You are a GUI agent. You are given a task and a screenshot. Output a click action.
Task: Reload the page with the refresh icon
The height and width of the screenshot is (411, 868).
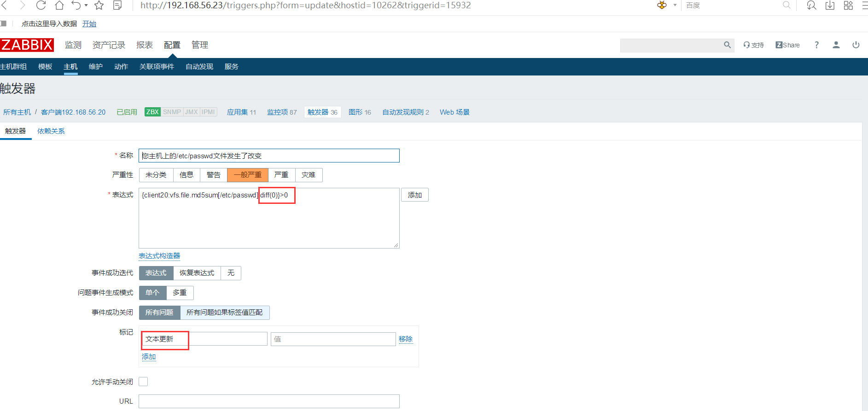pos(41,6)
